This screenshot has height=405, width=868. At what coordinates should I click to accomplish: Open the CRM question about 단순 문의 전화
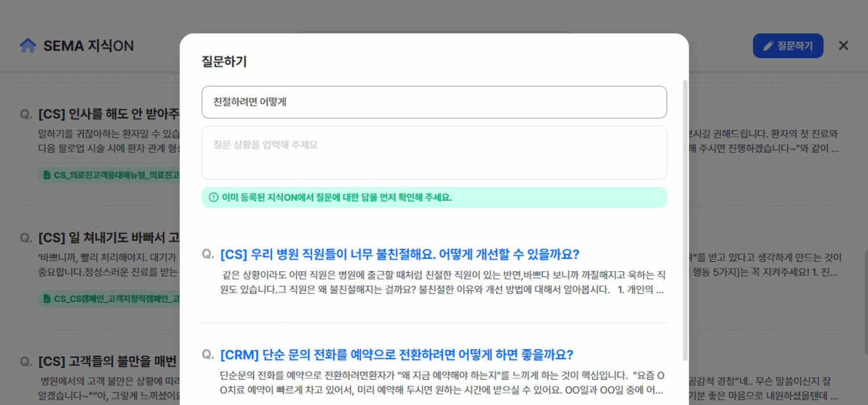pos(396,355)
